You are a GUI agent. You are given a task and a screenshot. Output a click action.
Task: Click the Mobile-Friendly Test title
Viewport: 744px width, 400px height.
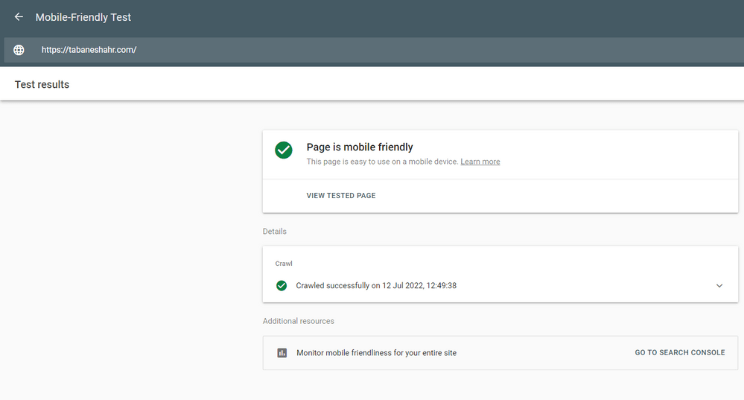(x=83, y=18)
